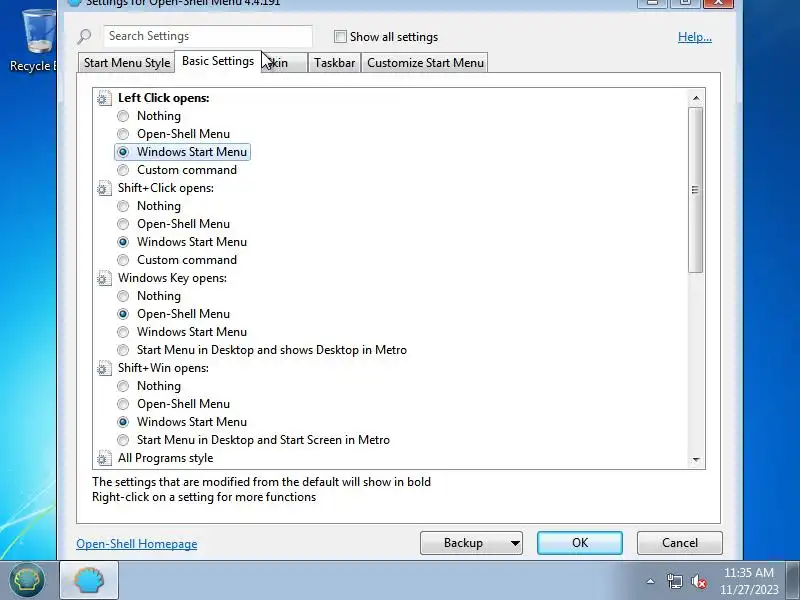This screenshot has height=600, width=800.
Task: Click the Shift+Click opens setting icon
Action: (104, 188)
